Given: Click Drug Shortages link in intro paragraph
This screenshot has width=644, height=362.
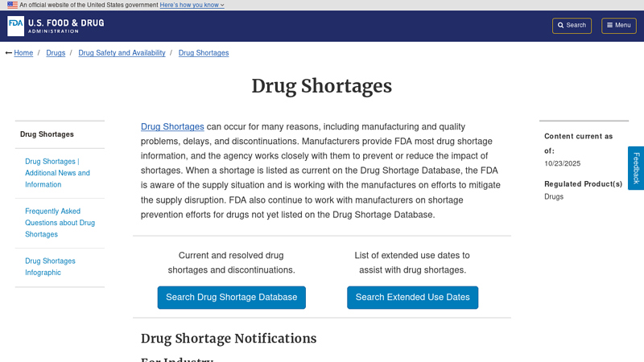Looking at the screenshot, I should (172, 126).
